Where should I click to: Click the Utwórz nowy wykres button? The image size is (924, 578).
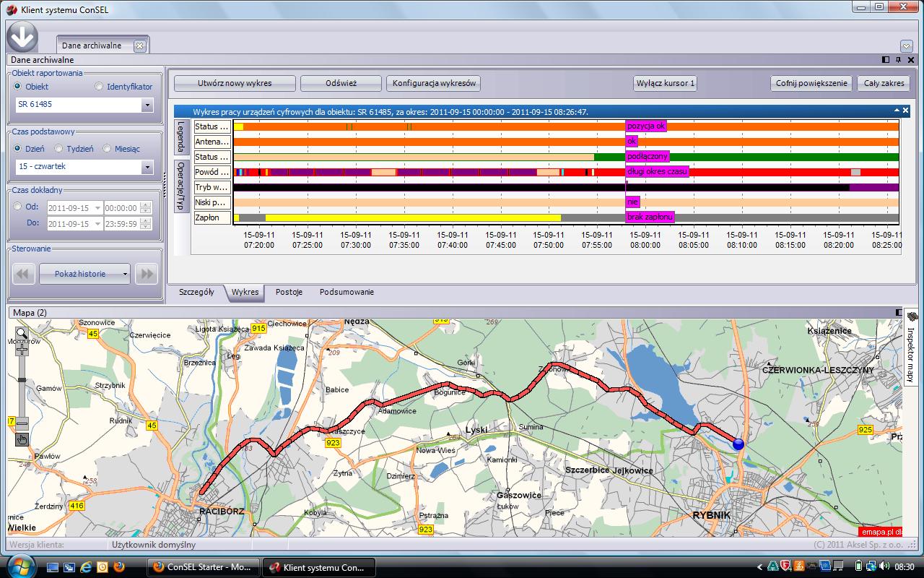pos(235,83)
